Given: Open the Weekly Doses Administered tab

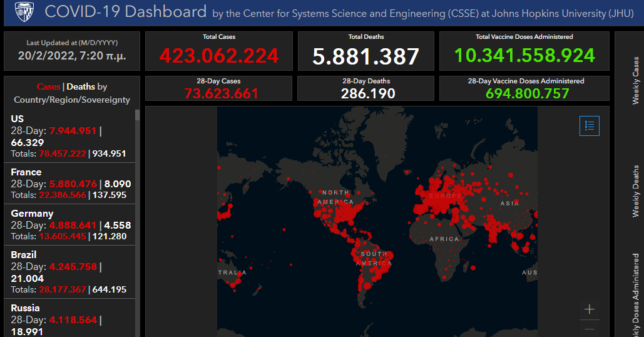Looking at the screenshot, I should pos(636,294).
